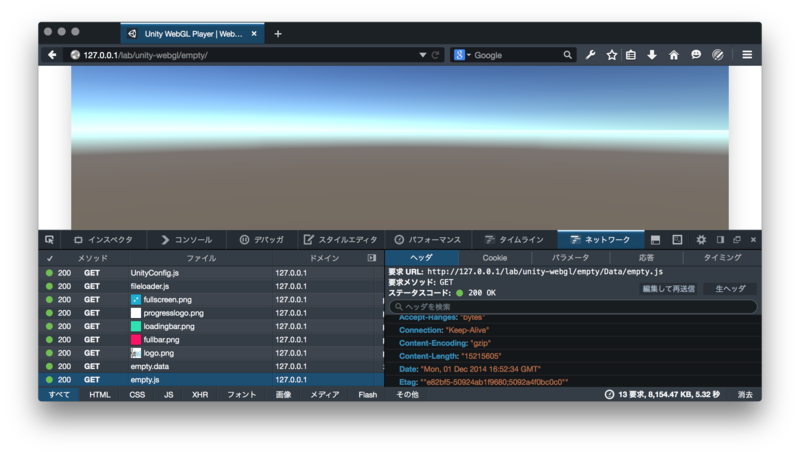Screen dimensions: 800x456
Task: Select the progresslogo.png request
Action: coord(211,313)
